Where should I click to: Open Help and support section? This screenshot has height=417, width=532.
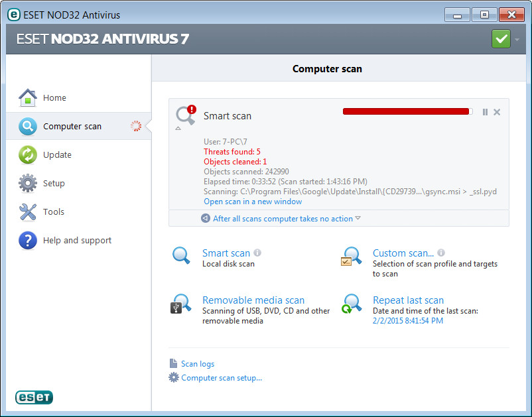coord(79,241)
